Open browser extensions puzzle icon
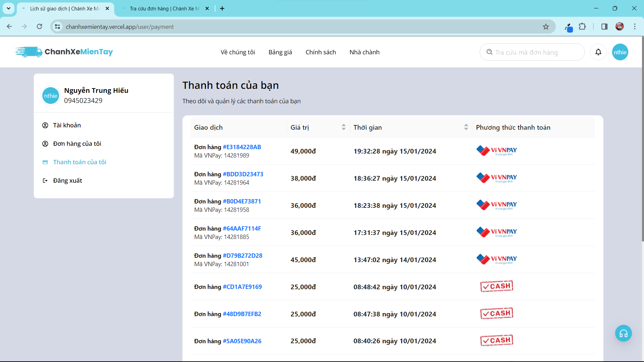This screenshot has width=644, height=362. point(582,27)
